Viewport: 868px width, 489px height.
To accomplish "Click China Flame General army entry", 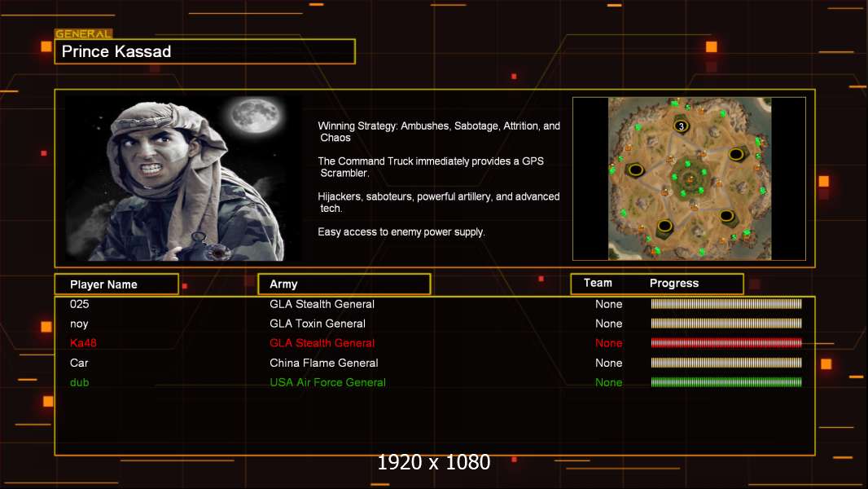I will click(324, 363).
